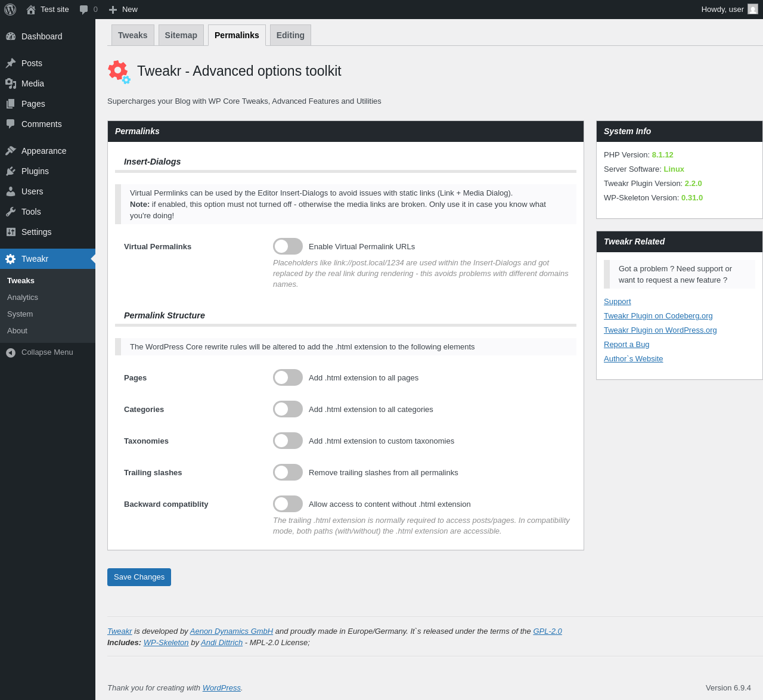The height and width of the screenshot is (700, 763).
Task: Toggle .html extension for all categories
Action: (288, 409)
